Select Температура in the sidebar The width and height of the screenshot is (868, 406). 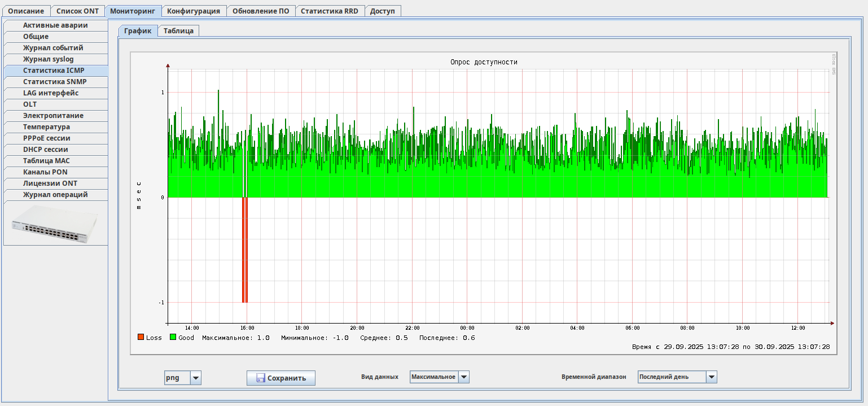(46, 127)
